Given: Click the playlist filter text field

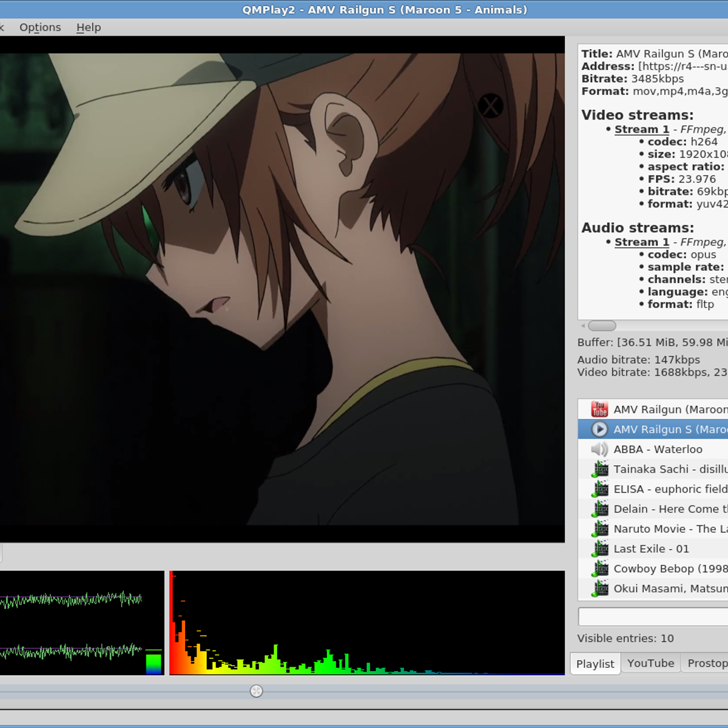Looking at the screenshot, I should pos(653,616).
